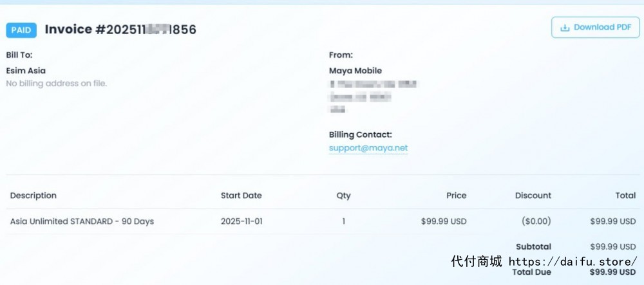This screenshot has width=644, height=285.
Task: Click the download icon in Download PDF
Action: (565, 28)
